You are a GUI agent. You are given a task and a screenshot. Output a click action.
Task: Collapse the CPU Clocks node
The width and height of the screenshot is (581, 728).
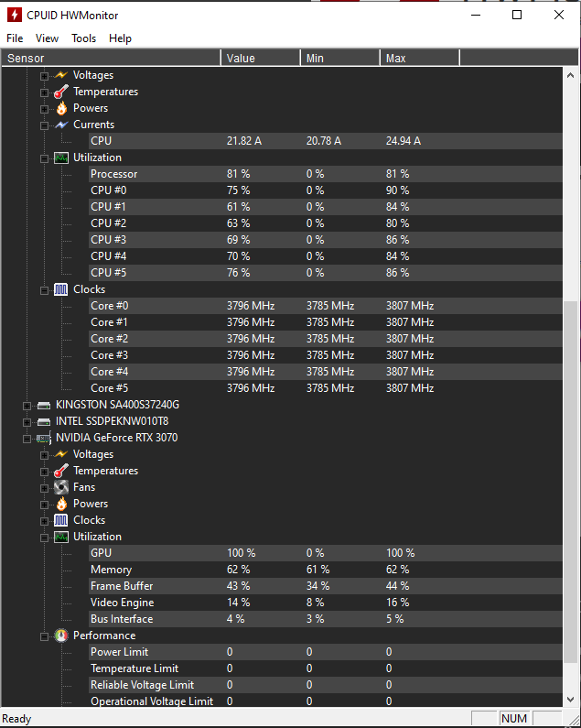(44, 290)
